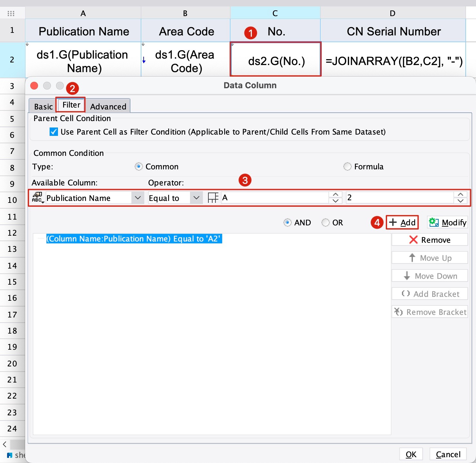Switch to the Advanced tab
Screen dimensions: 476x463
click(108, 107)
